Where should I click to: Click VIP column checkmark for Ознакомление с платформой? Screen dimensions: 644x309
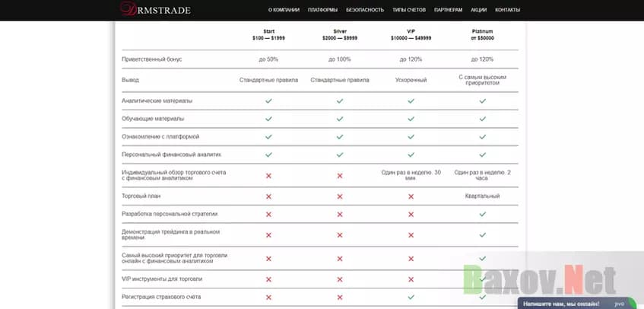click(x=411, y=137)
